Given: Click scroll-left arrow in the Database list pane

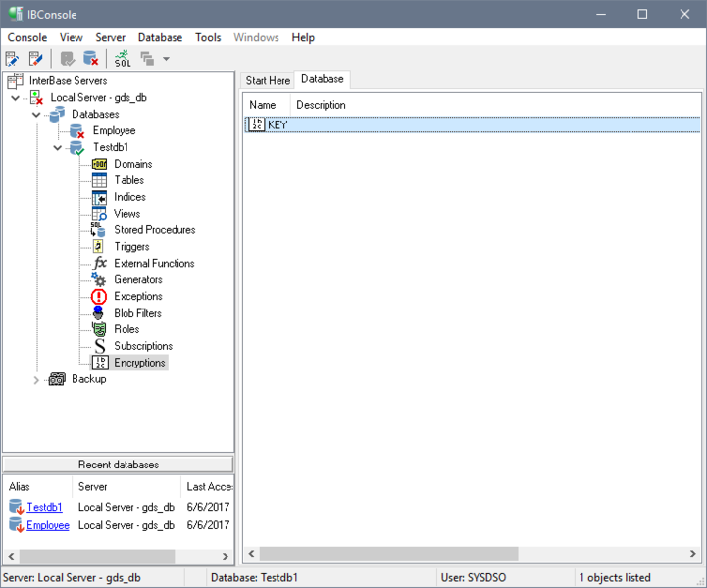Looking at the screenshot, I should coord(252,554).
